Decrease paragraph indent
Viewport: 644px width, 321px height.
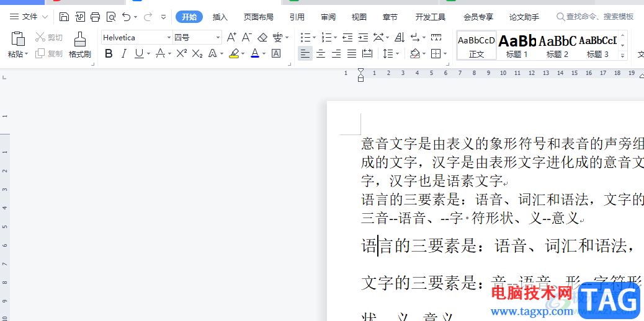point(347,38)
